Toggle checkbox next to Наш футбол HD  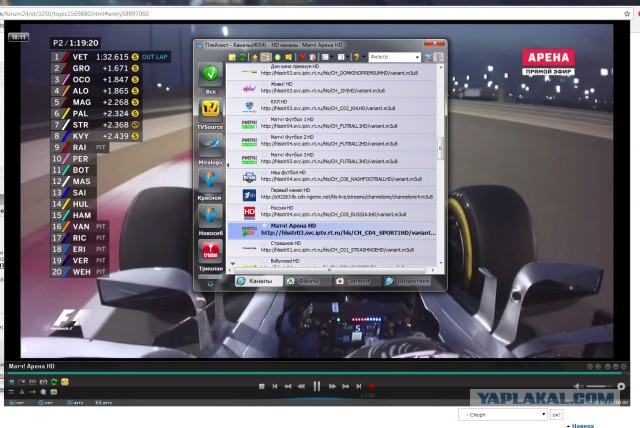265,173
